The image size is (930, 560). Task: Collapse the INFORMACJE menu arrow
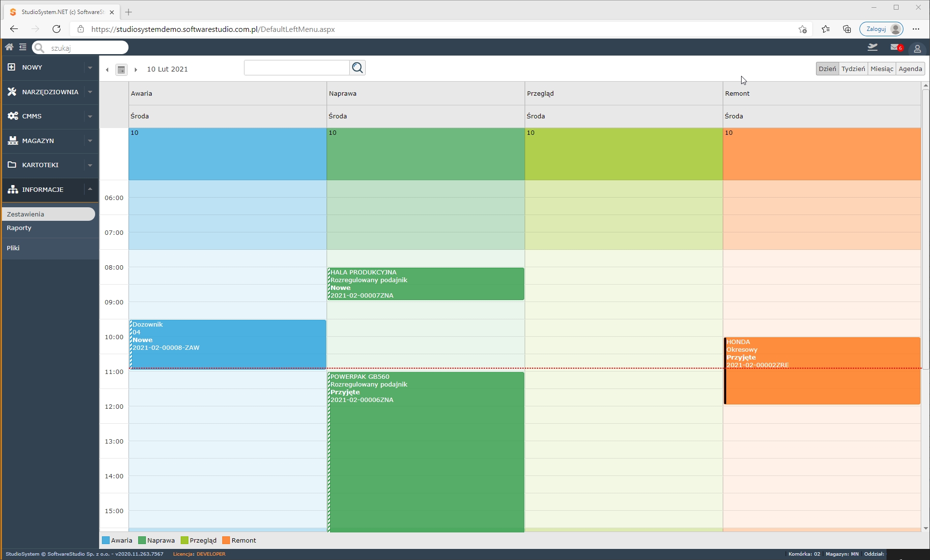point(90,189)
